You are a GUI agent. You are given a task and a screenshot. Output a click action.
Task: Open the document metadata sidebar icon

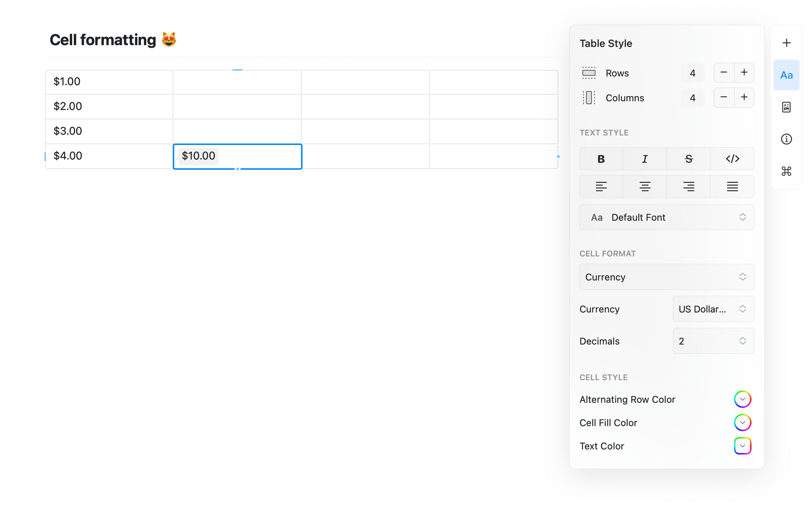[x=786, y=107]
